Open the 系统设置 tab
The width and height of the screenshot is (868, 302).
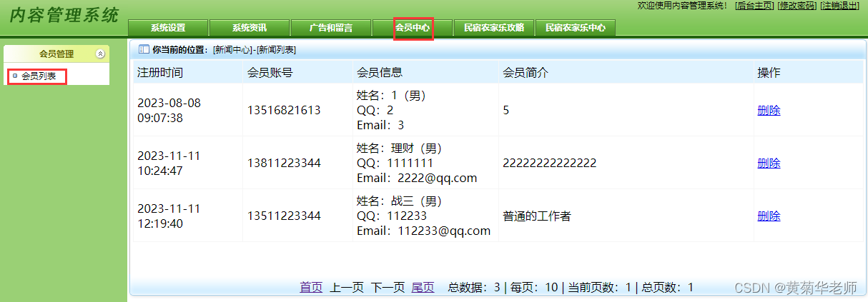click(x=168, y=28)
